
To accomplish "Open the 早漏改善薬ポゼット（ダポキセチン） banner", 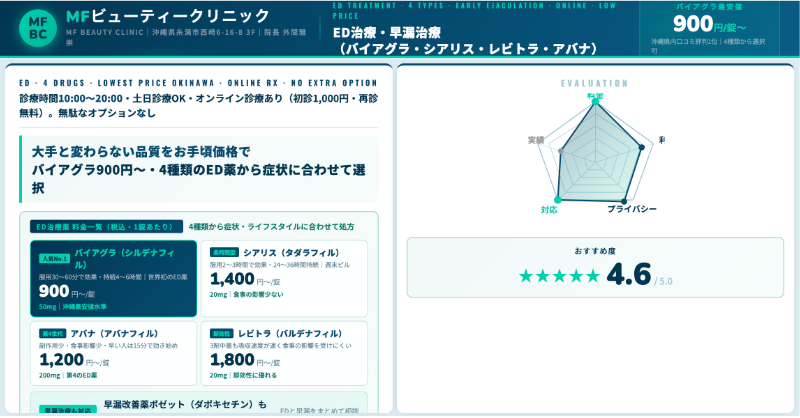I will (x=199, y=403).
